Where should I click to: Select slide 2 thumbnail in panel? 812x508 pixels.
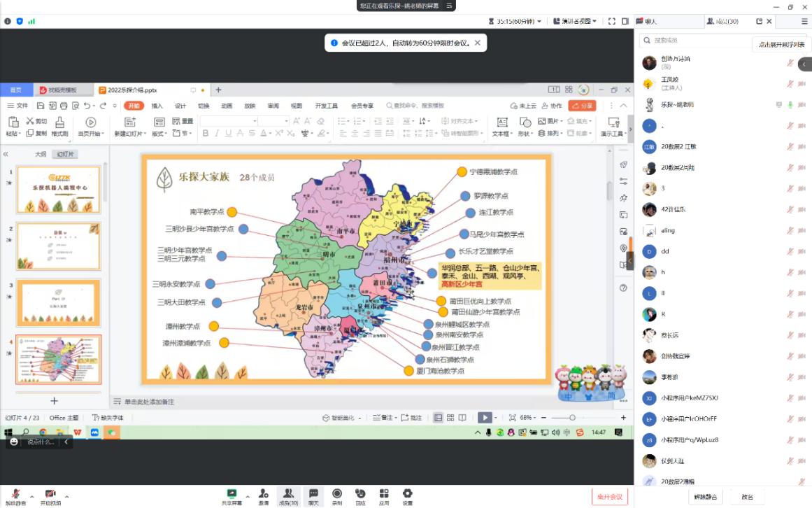(59, 246)
